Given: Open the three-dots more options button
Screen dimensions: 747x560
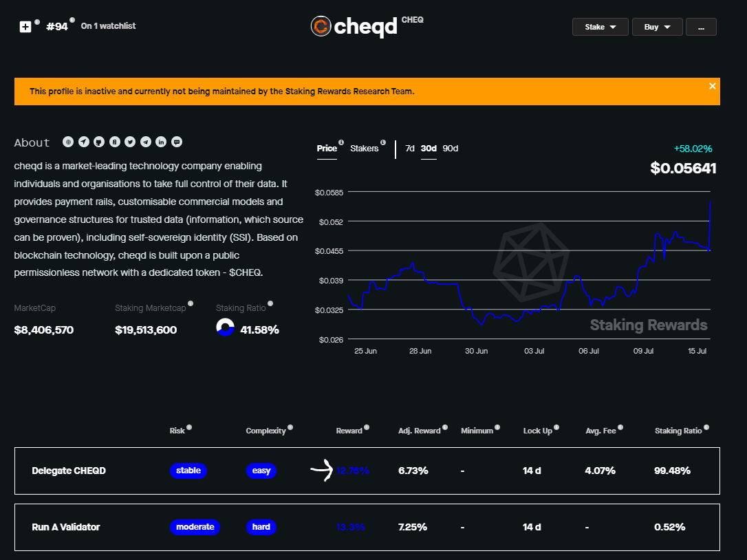Looking at the screenshot, I should click(702, 27).
